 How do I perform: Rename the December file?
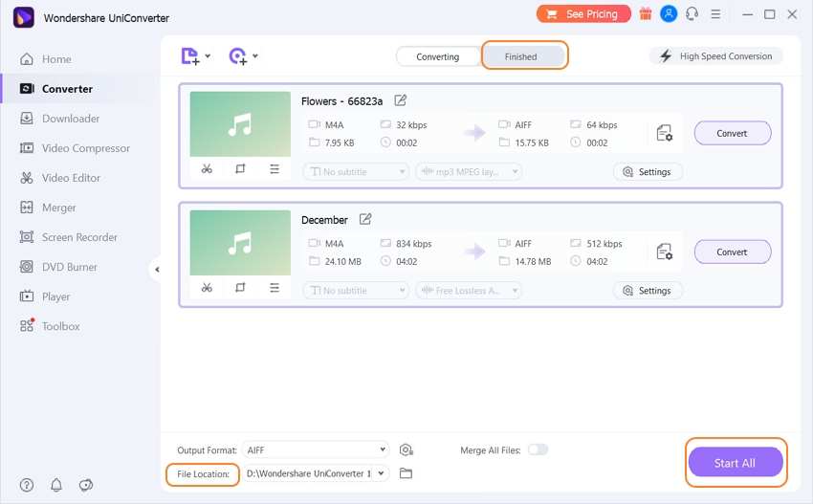point(365,219)
